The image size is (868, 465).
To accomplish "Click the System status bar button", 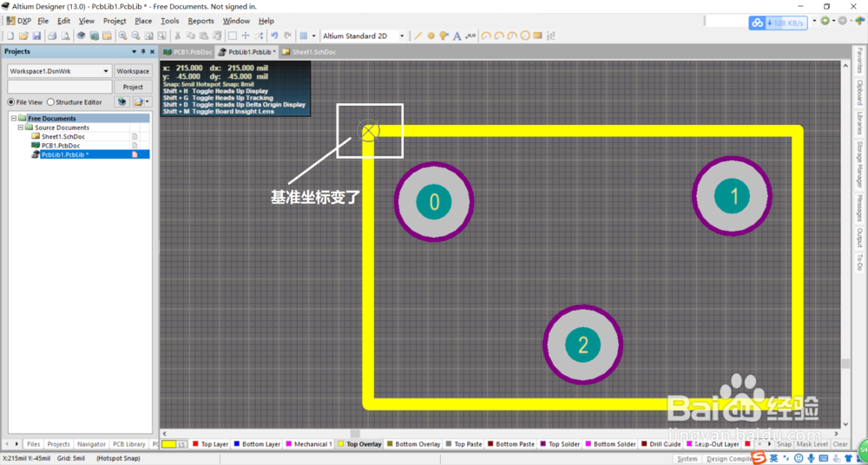I will click(x=687, y=459).
